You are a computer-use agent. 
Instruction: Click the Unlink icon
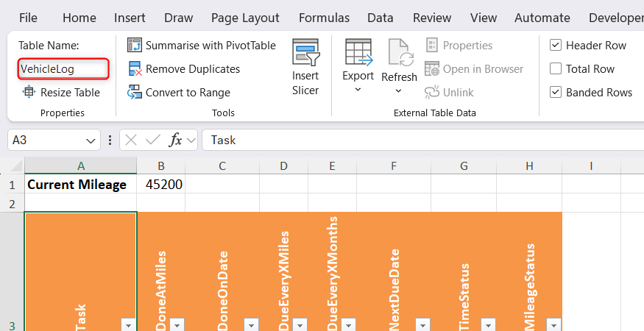click(x=431, y=93)
